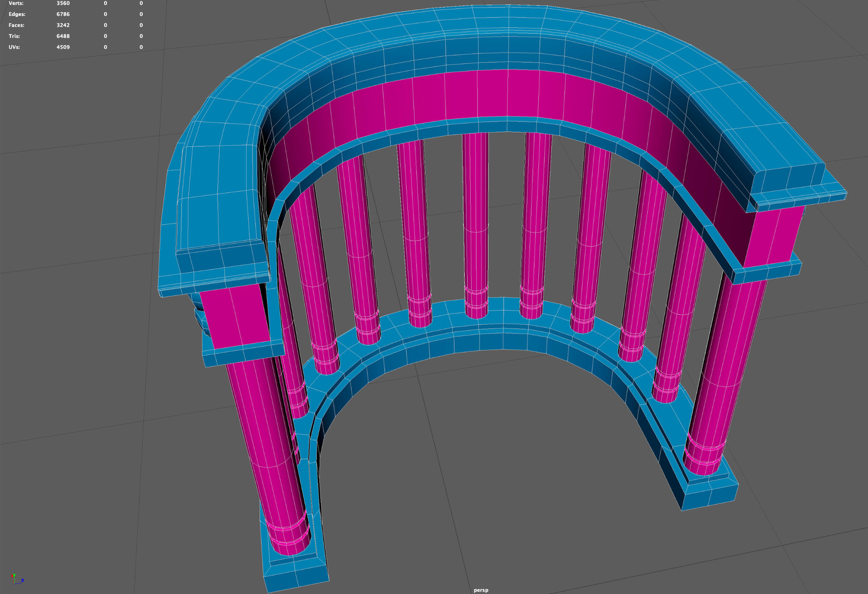Click the axis gizmo origin in bottom-left corner
868x594 pixels.
[x=14, y=585]
